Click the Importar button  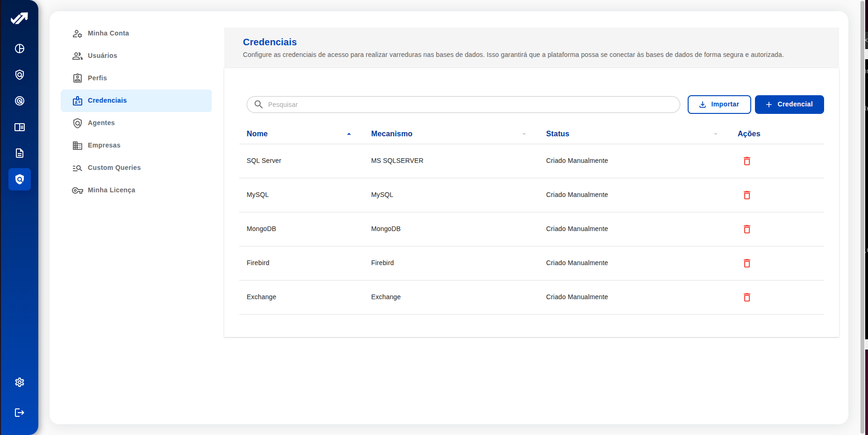point(719,105)
